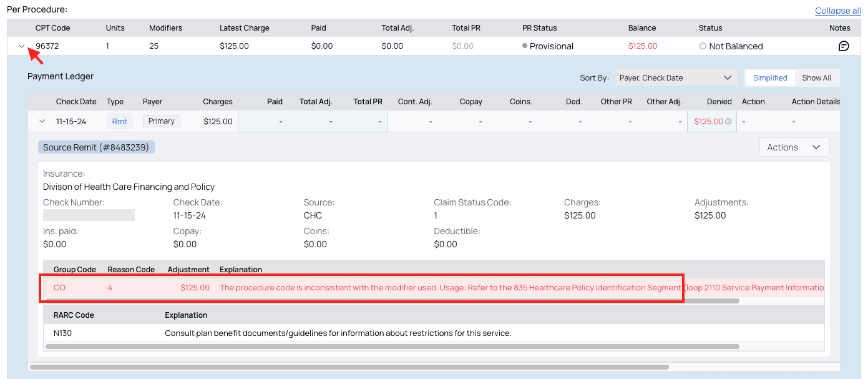This screenshot has width=868, height=379.
Task: Click the Source value CHC
Action: [x=313, y=215]
